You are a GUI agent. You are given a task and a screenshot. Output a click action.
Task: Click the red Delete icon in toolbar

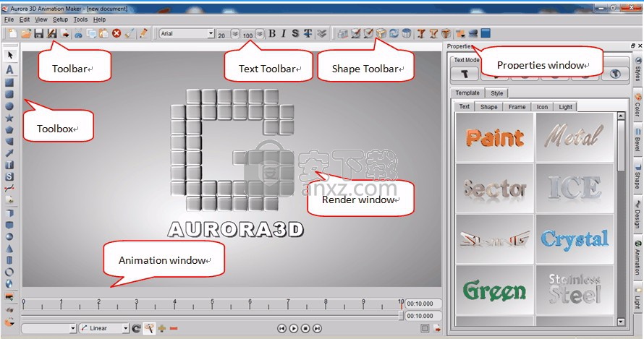(x=116, y=34)
